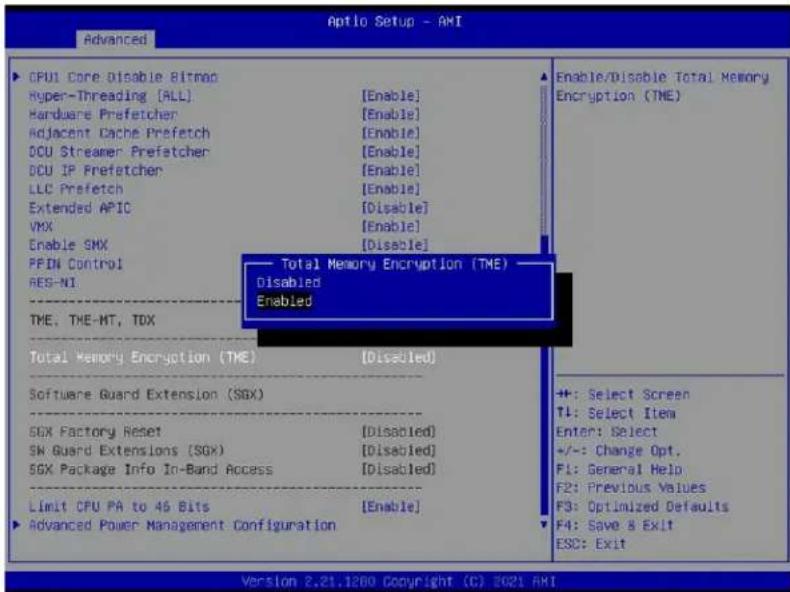Click version copyright footer text
This screenshot has height=592, width=790.
pos(398,581)
